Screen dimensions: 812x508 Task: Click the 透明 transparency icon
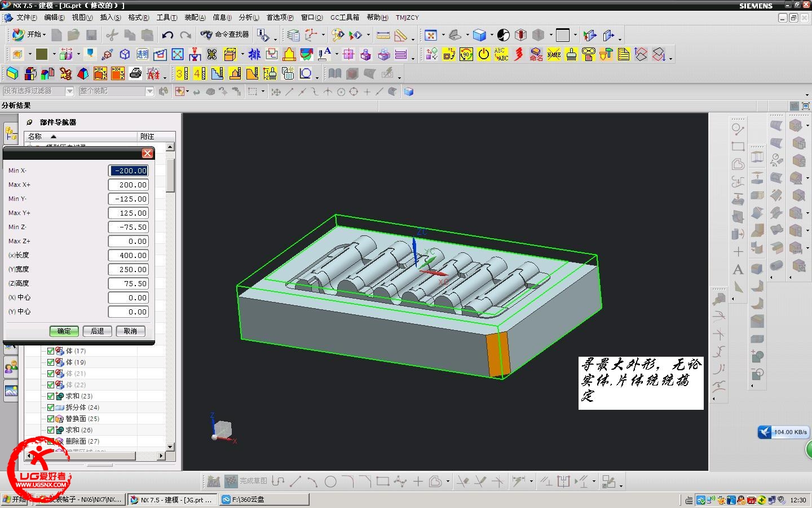tap(142, 54)
